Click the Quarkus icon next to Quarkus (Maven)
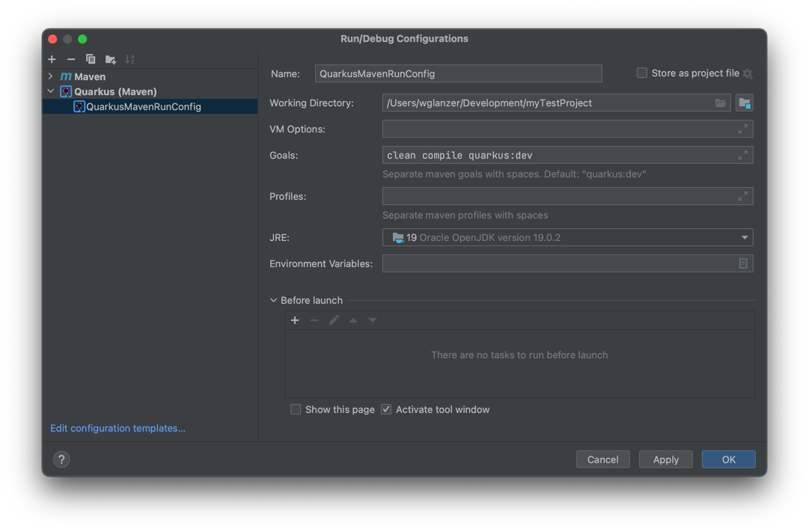 (66, 91)
